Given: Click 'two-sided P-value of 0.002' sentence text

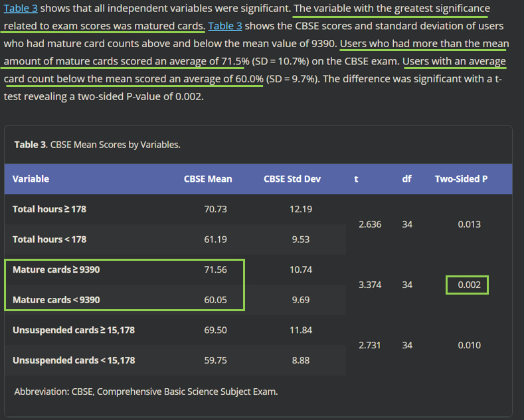Looking at the screenshot, I should click(140, 96).
